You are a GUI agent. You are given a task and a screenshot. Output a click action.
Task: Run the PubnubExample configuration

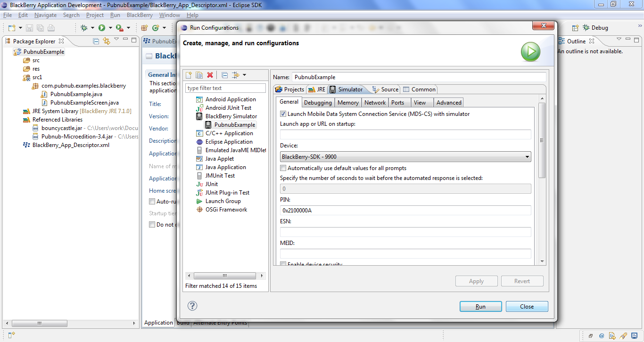(480, 306)
